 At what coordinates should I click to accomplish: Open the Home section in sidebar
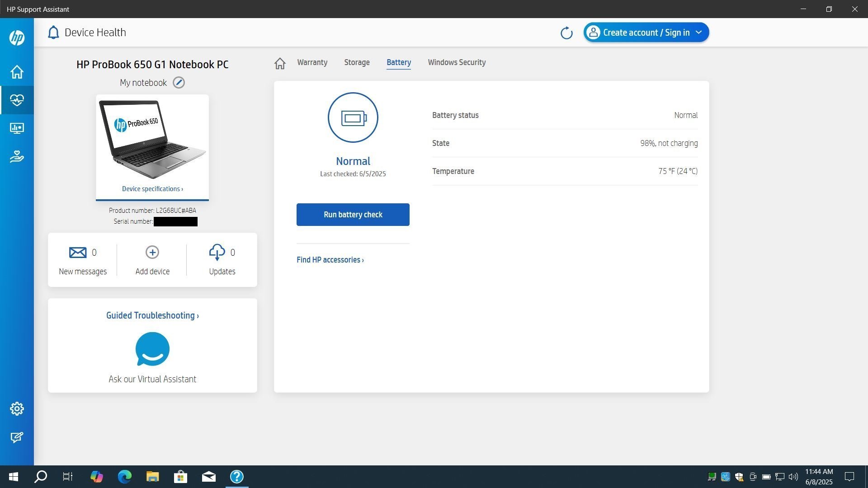coord(17,72)
